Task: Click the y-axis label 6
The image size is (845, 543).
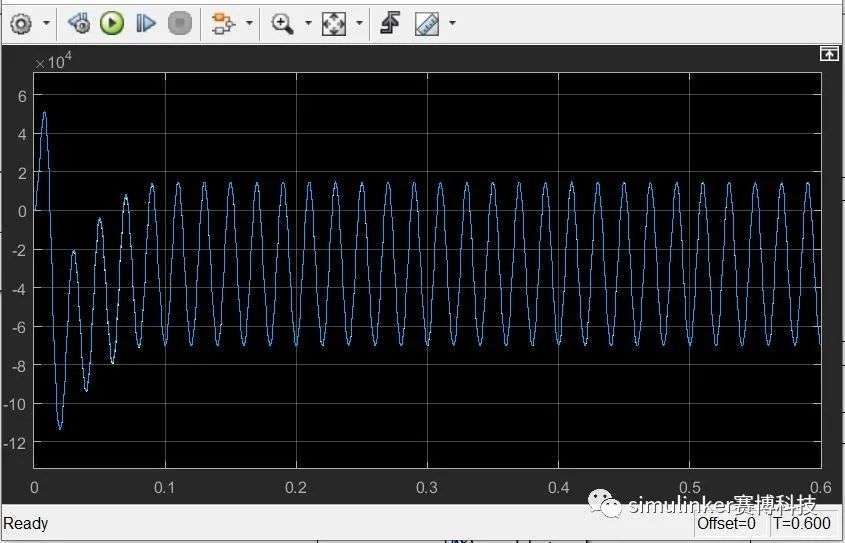Action: [22, 95]
